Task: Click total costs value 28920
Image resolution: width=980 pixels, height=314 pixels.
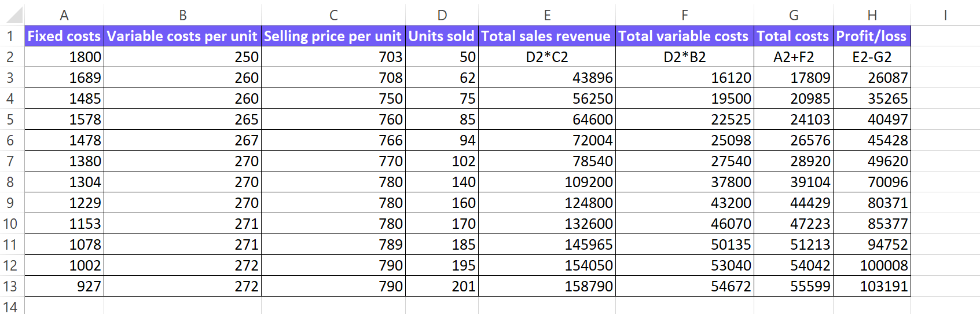Action: (x=794, y=161)
